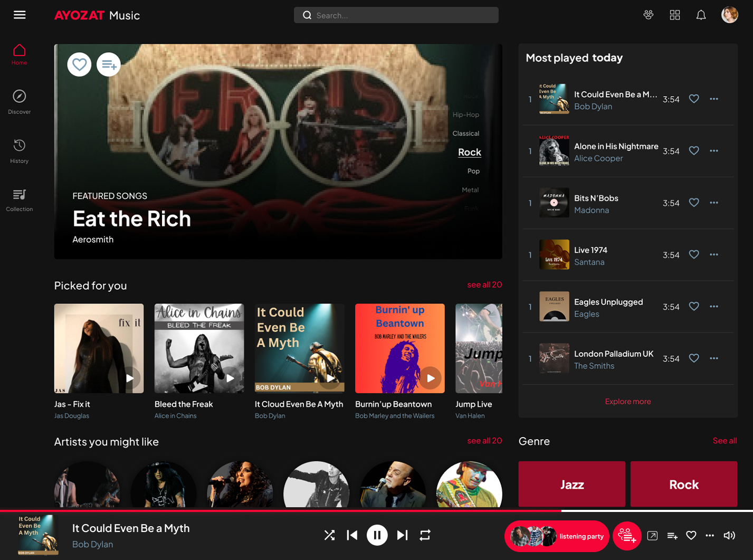Open the Rock genre tile
This screenshot has height=560, width=753.
(684, 484)
